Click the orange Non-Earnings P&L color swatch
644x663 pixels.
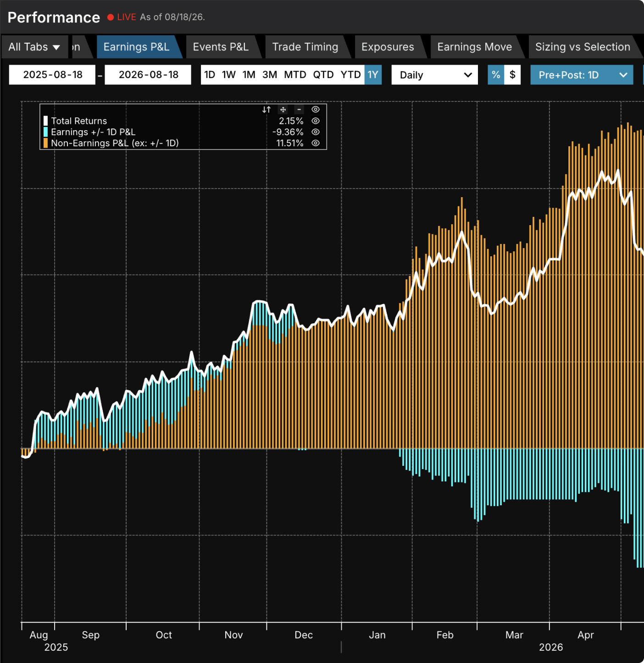(45, 143)
